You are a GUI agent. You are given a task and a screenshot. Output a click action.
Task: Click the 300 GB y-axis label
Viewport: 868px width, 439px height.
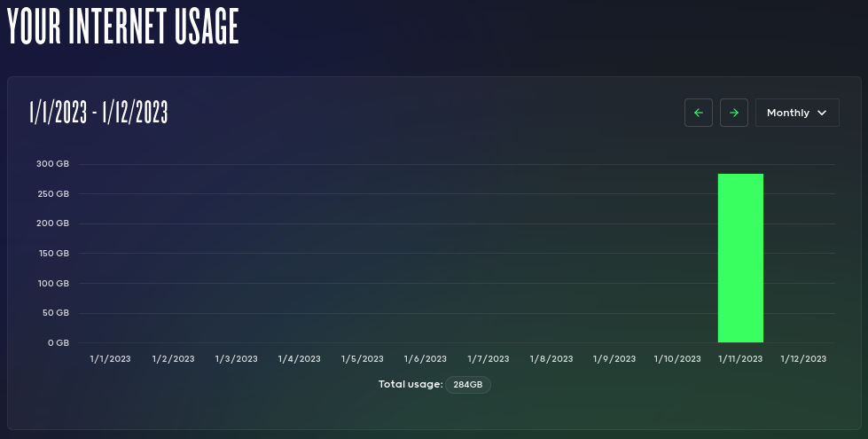click(52, 164)
